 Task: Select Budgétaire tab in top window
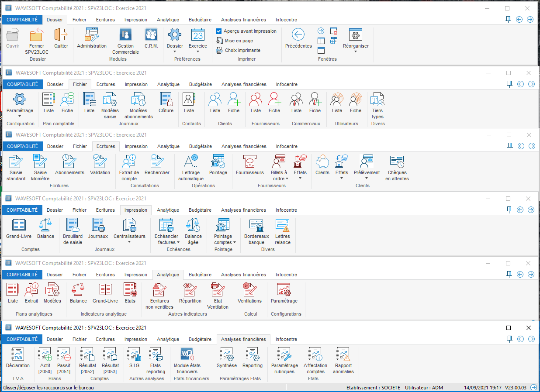pyautogui.click(x=200, y=20)
